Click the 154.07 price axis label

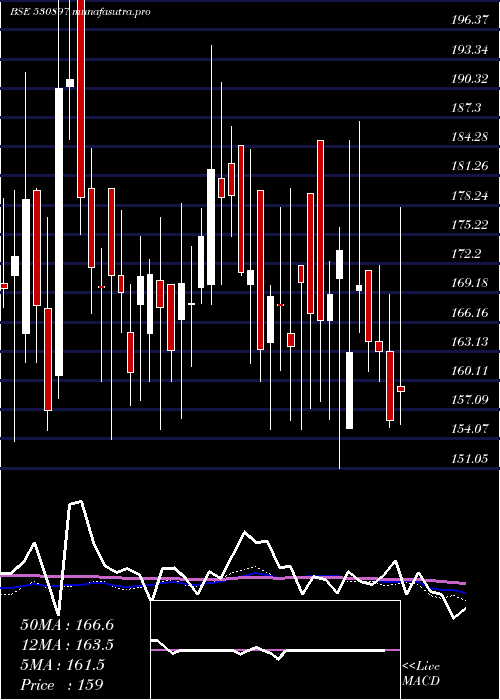[469, 429]
